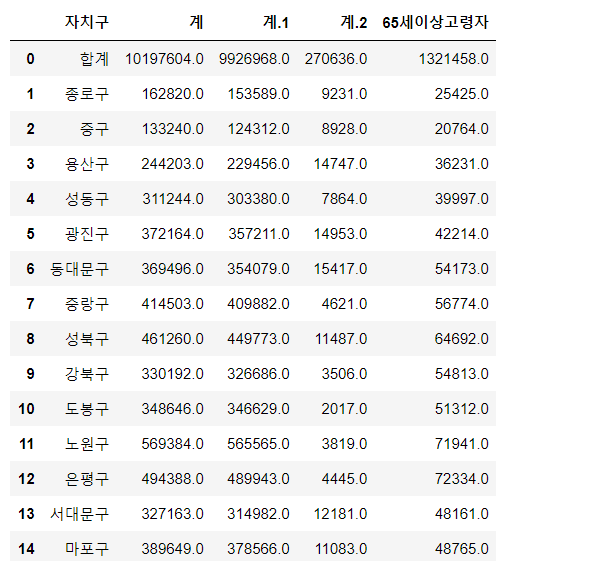Select the 종로구 cell
Screen dimensions: 605x561
point(87,94)
